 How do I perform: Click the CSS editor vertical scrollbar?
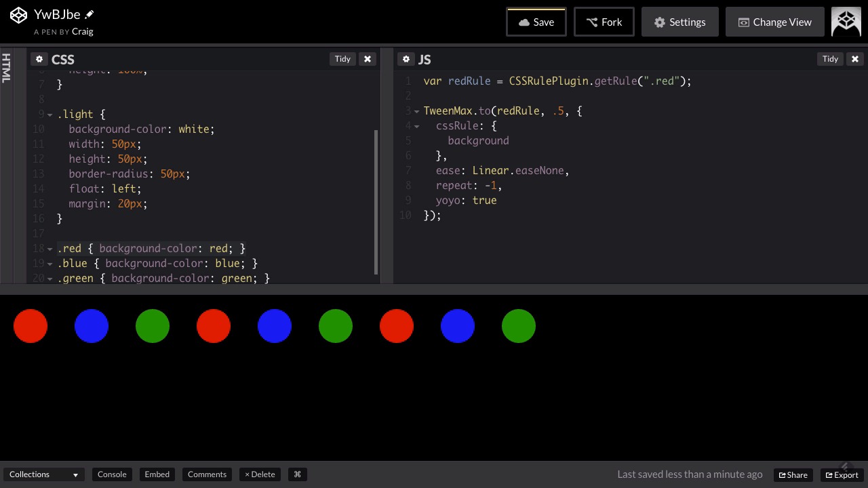[x=376, y=202]
